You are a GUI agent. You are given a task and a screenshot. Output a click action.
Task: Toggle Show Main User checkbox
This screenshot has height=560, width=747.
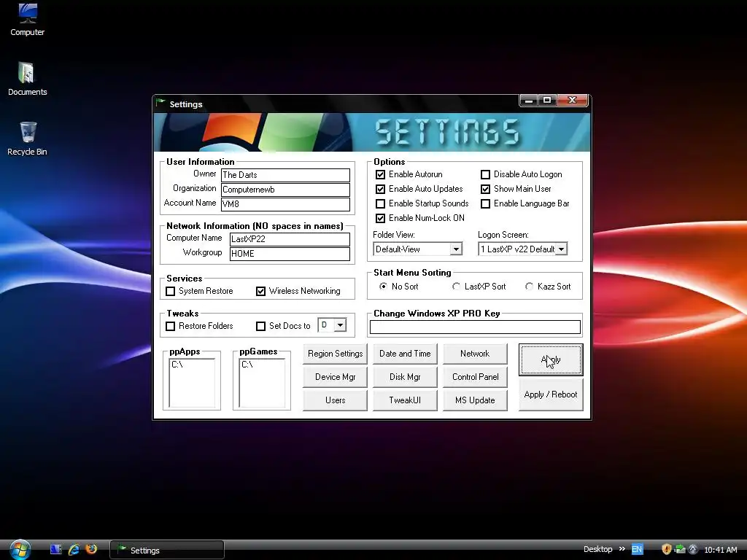pos(485,189)
